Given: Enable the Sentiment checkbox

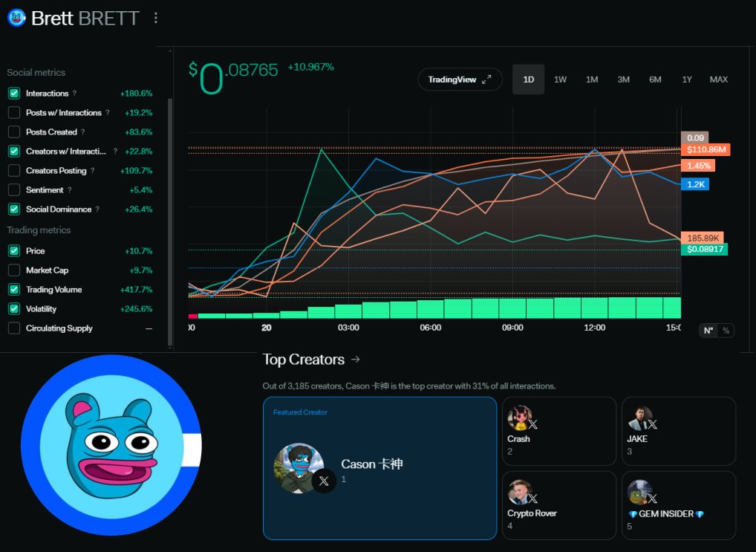Looking at the screenshot, I should (14, 190).
